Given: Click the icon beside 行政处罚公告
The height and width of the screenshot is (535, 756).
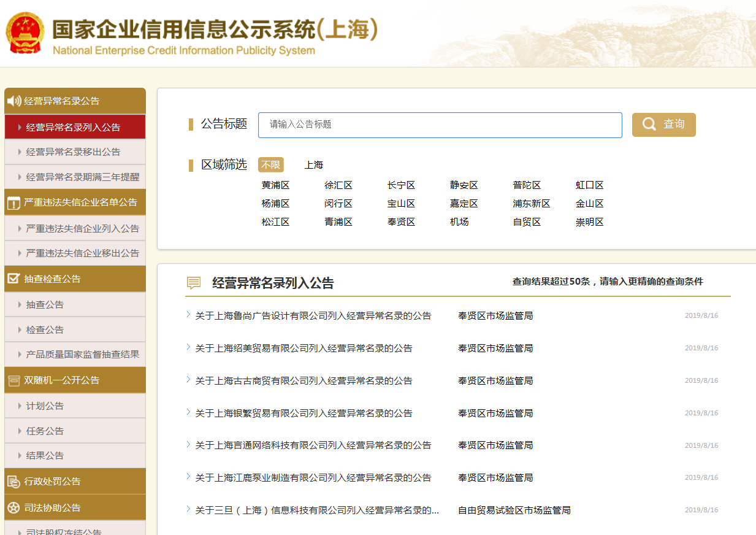Looking at the screenshot, I should 13,482.
